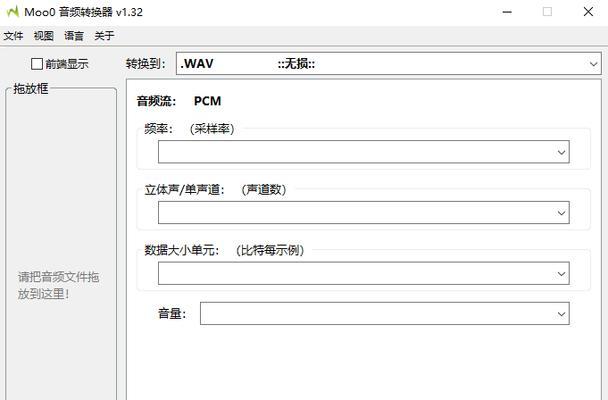Minimize the Moo0 window
This screenshot has height=400, width=608.
tap(507, 12)
